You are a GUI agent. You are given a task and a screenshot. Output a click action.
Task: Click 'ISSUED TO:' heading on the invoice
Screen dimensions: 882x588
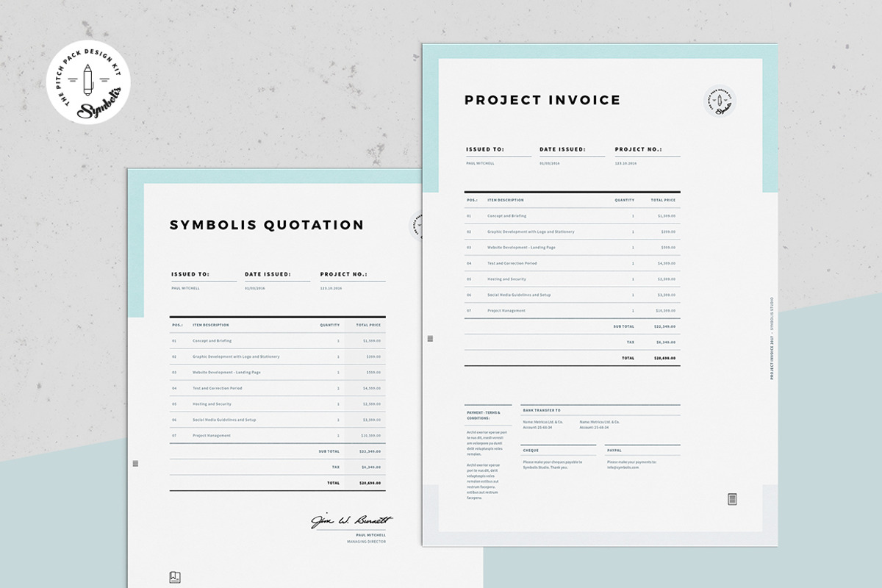coord(485,149)
